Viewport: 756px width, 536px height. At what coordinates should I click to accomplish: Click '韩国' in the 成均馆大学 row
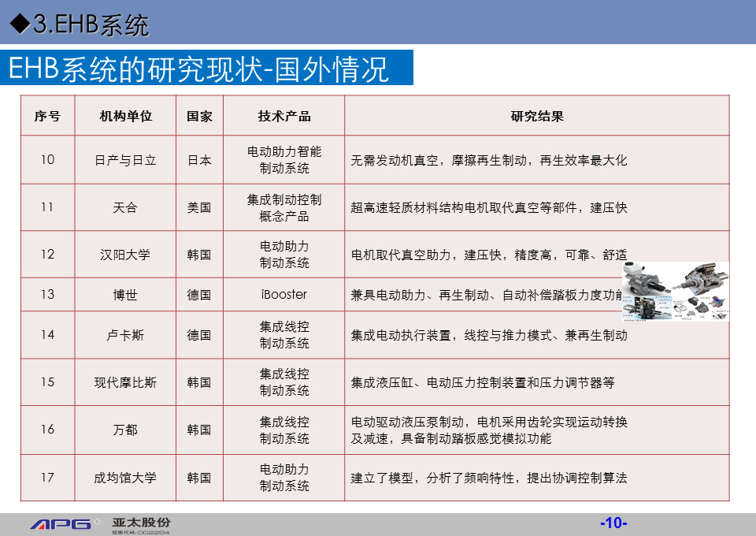tap(199, 478)
